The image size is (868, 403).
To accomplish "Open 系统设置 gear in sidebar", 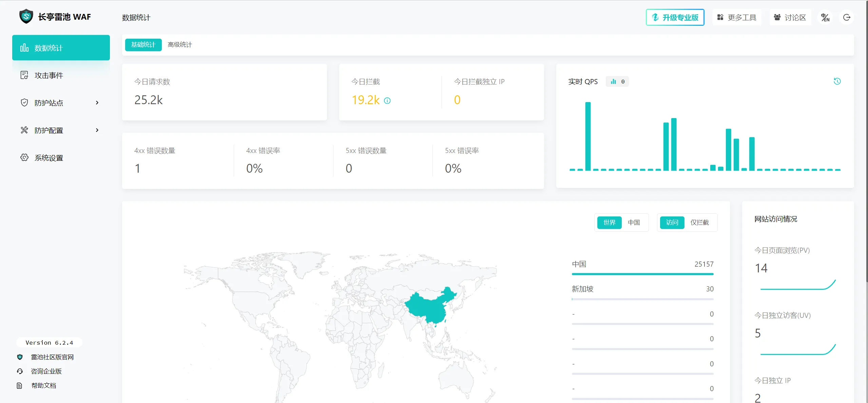I will coord(24,157).
